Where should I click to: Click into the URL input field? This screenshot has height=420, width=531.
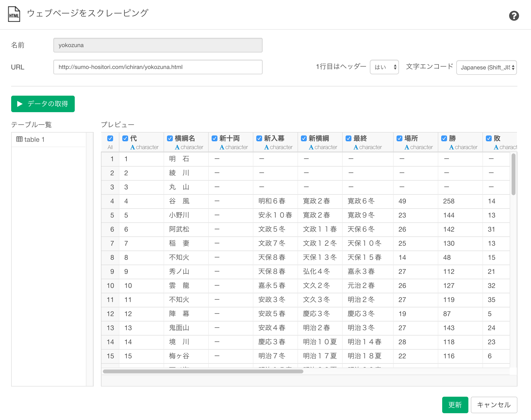pyautogui.click(x=158, y=67)
